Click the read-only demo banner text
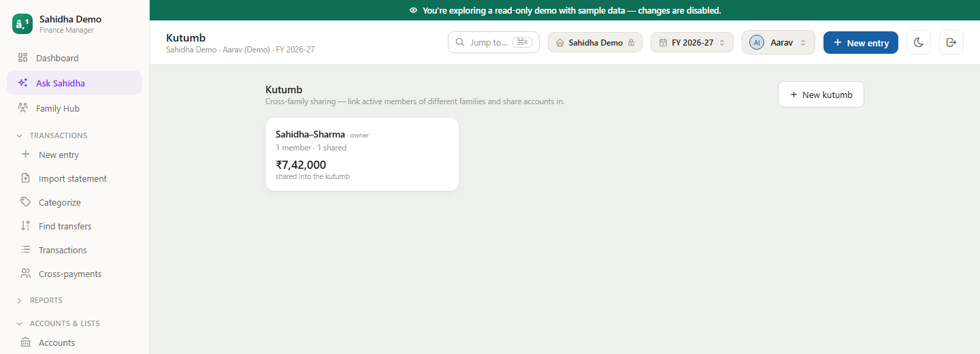The image size is (980, 354). (572, 10)
